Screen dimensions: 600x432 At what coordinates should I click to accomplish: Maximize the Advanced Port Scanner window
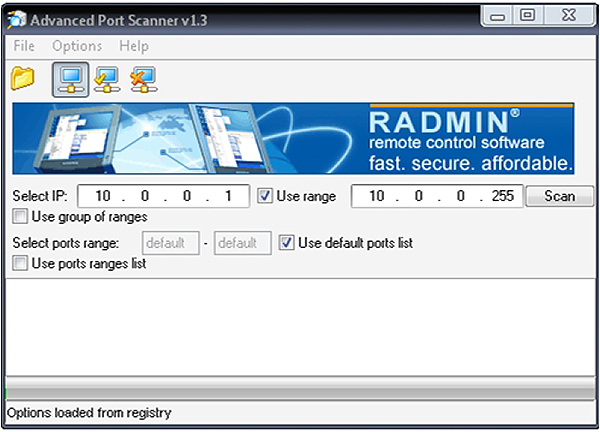point(528,16)
